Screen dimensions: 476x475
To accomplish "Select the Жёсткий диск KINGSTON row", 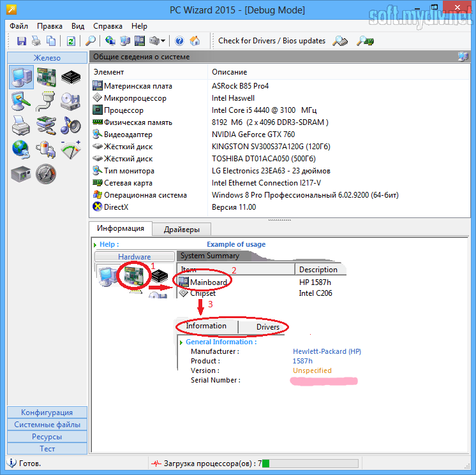I will point(280,147).
